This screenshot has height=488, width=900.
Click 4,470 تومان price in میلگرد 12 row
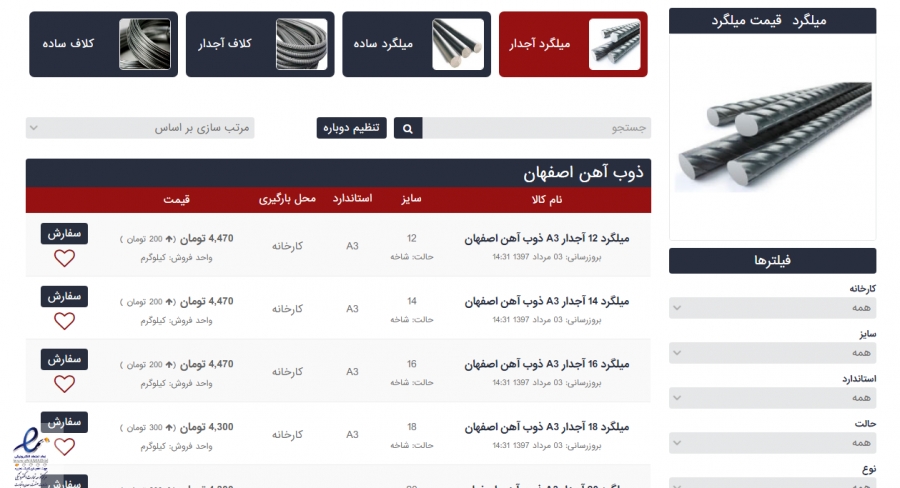(x=206, y=238)
